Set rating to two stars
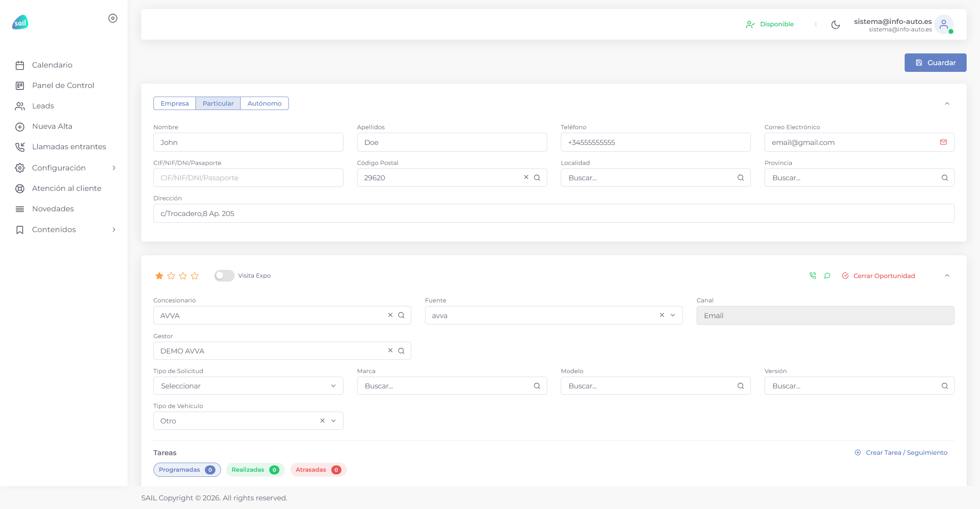 pyautogui.click(x=171, y=276)
